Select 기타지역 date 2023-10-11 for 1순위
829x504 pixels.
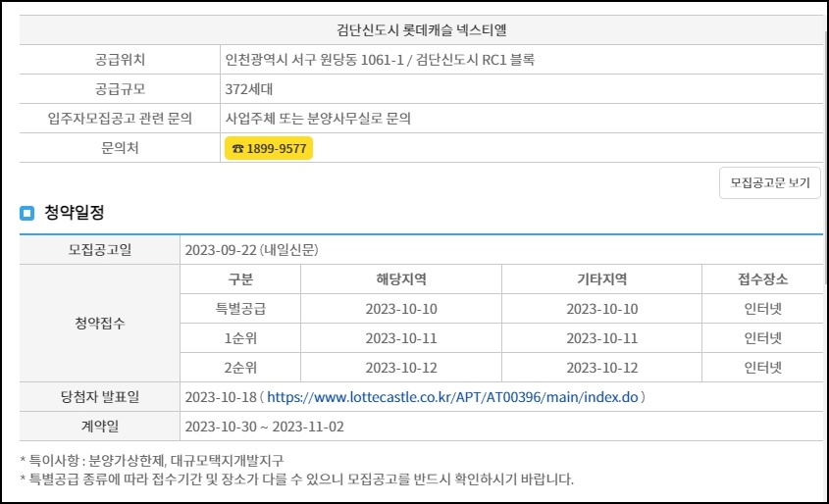pyautogui.click(x=602, y=338)
